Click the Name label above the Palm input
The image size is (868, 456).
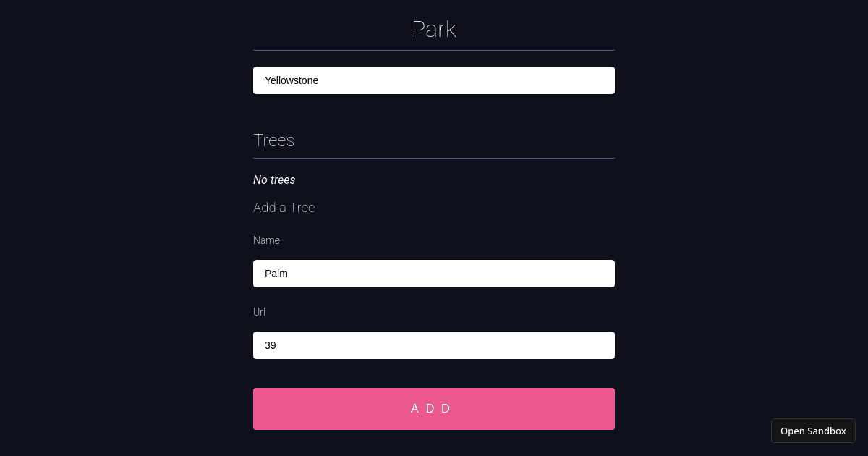click(266, 240)
